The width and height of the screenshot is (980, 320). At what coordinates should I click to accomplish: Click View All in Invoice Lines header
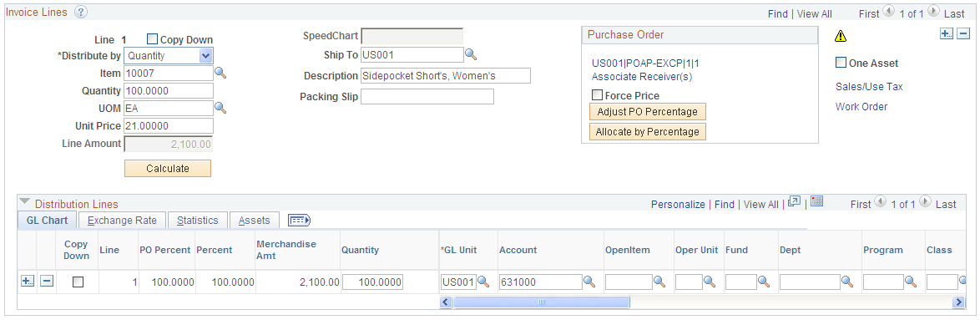pos(815,13)
